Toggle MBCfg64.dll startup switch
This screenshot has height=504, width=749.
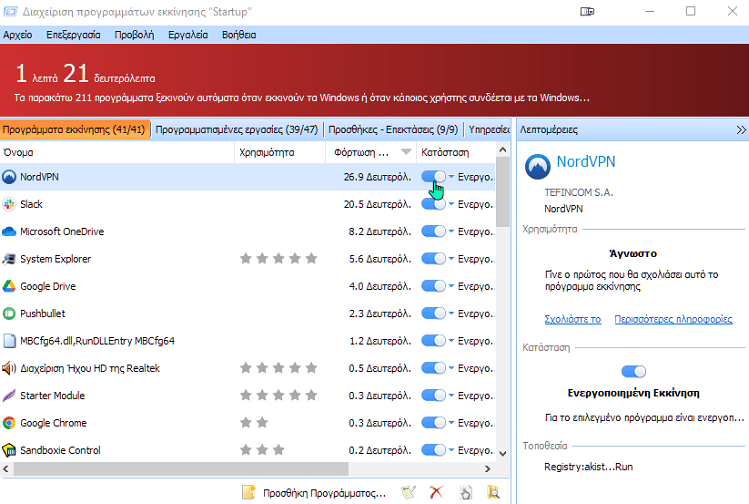[x=433, y=340]
